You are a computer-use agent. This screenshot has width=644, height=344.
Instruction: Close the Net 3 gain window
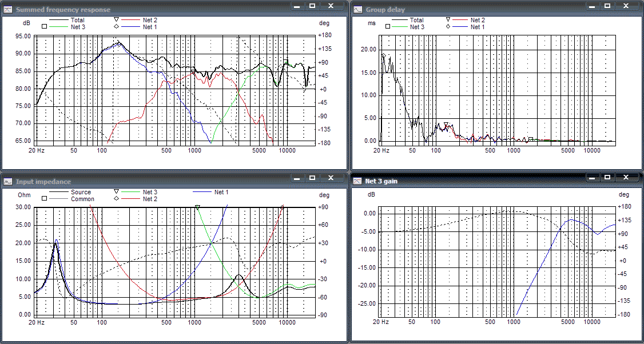click(x=626, y=177)
